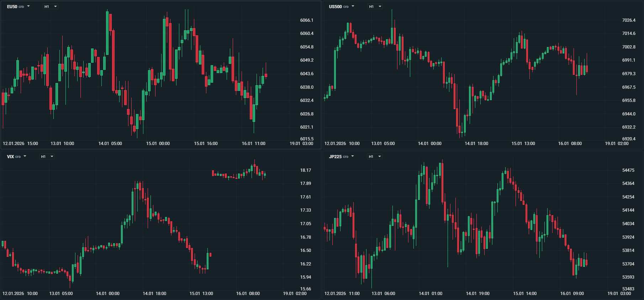Click the 12.01.2026 11:00 date label on JP225 chart
644x300 pixels.
[x=342, y=294]
